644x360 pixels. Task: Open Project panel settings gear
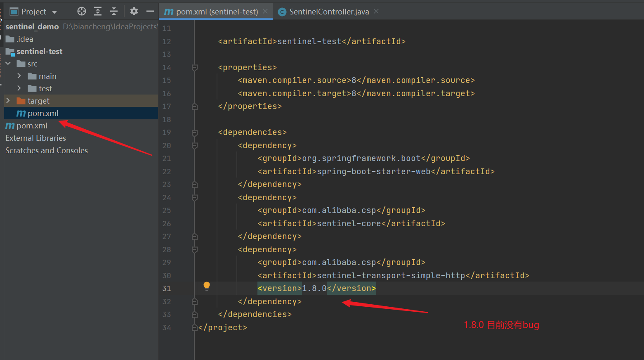click(x=134, y=12)
